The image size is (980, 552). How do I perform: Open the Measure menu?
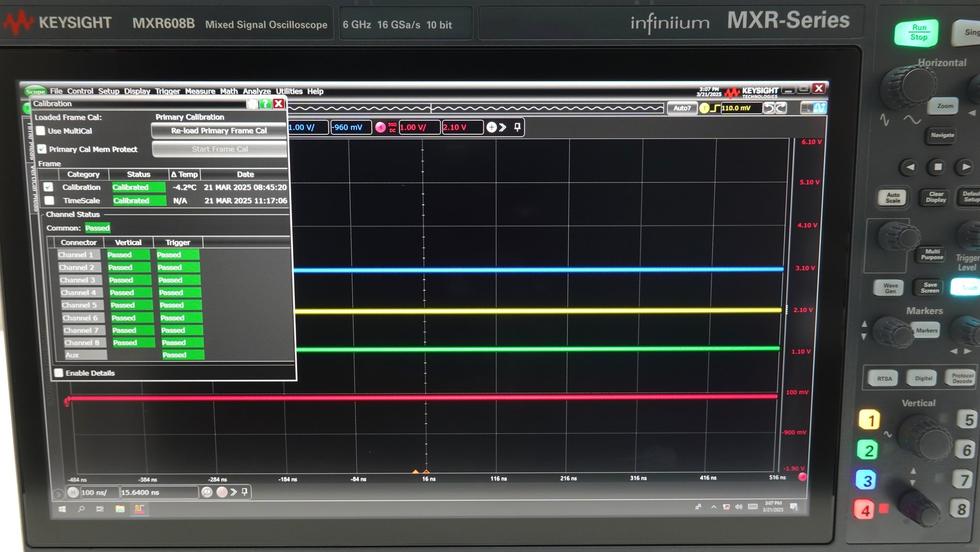click(200, 91)
